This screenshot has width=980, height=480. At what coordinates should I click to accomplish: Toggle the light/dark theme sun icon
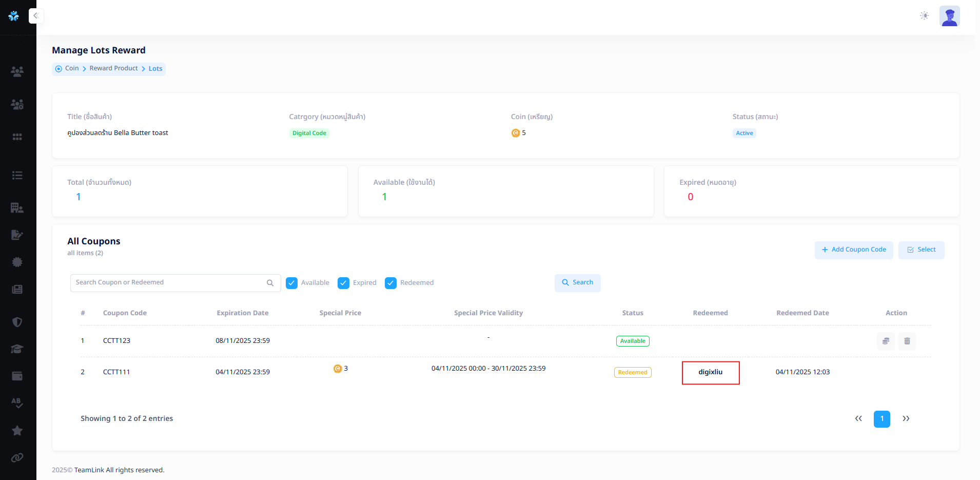pos(924,16)
